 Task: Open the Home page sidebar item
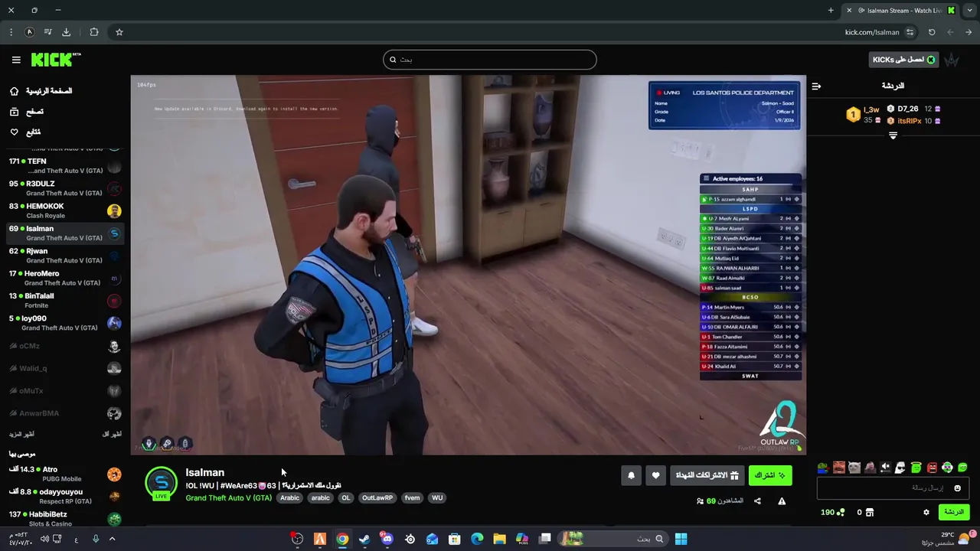click(x=41, y=91)
